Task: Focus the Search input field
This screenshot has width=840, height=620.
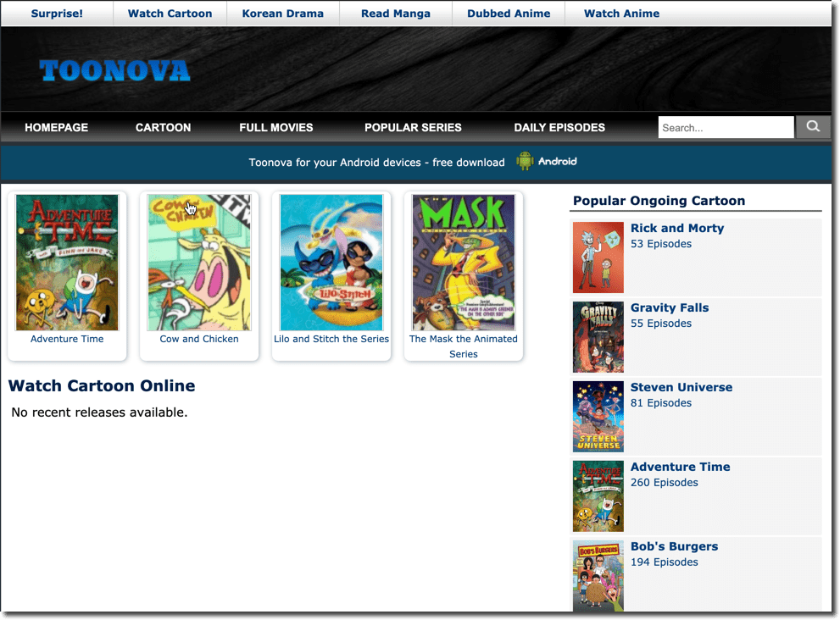Action: tap(726, 127)
